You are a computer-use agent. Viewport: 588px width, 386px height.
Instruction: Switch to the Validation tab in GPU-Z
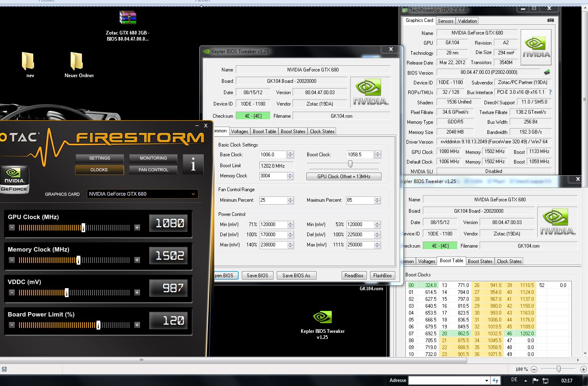467,21
